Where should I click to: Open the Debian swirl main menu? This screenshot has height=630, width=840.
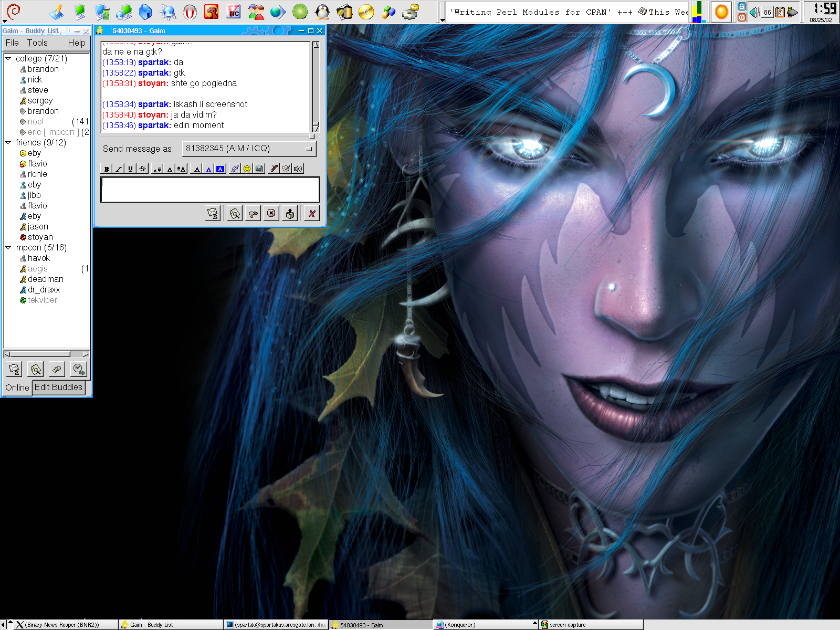13,12
